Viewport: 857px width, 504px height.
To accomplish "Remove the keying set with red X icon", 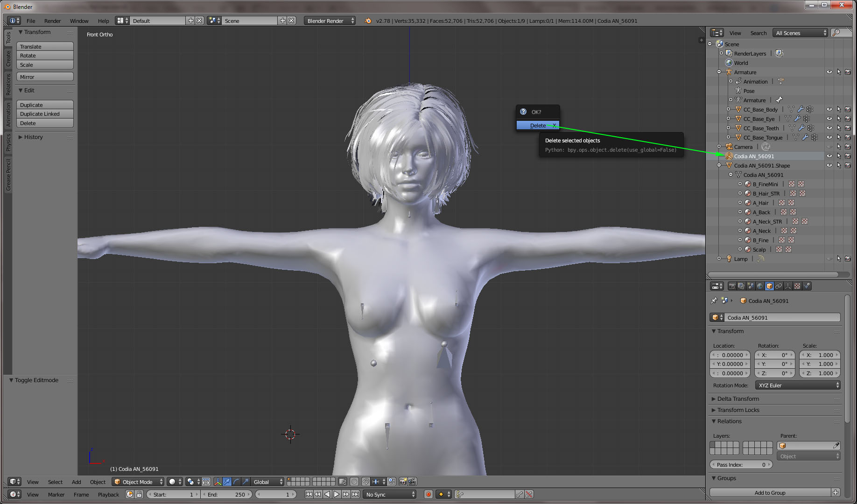I will pyautogui.click(x=529, y=494).
